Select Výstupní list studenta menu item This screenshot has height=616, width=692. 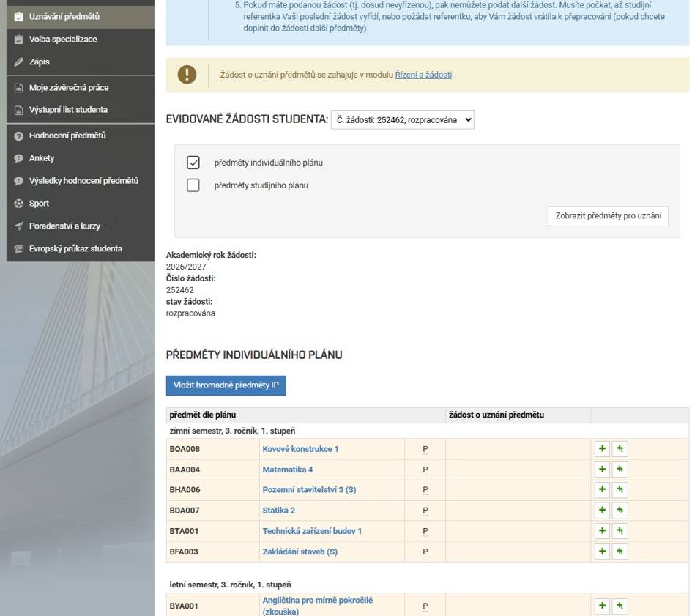pos(81,110)
